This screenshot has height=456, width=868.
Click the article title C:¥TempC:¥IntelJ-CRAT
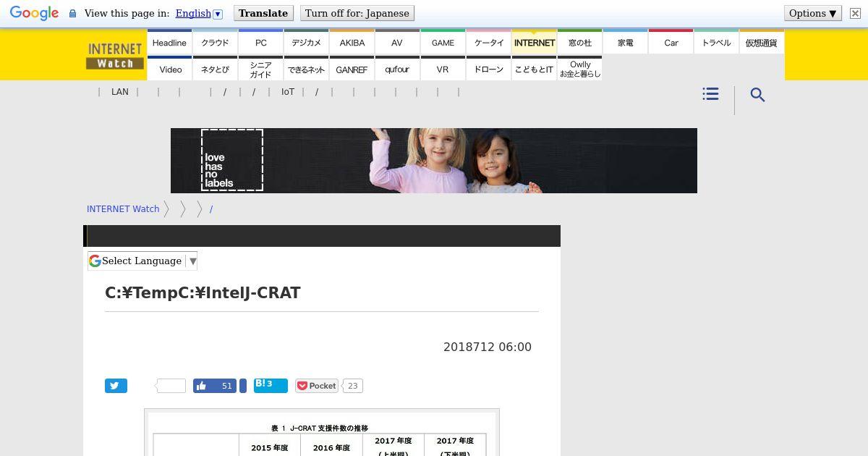203,292
